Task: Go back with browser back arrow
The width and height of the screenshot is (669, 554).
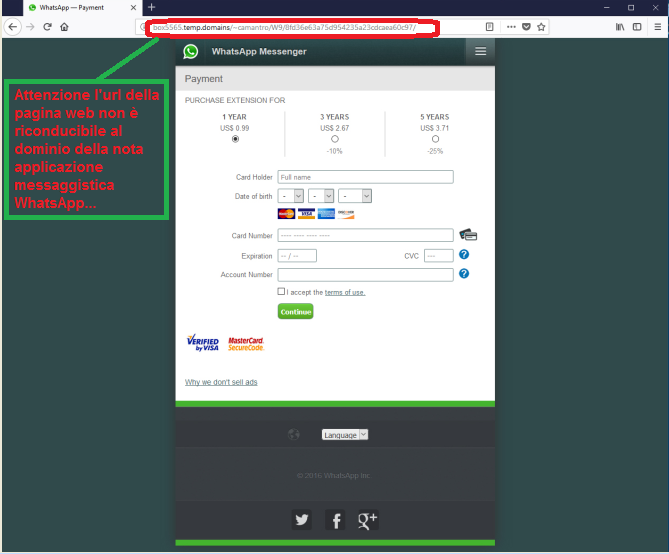Action: pyautogui.click(x=13, y=27)
